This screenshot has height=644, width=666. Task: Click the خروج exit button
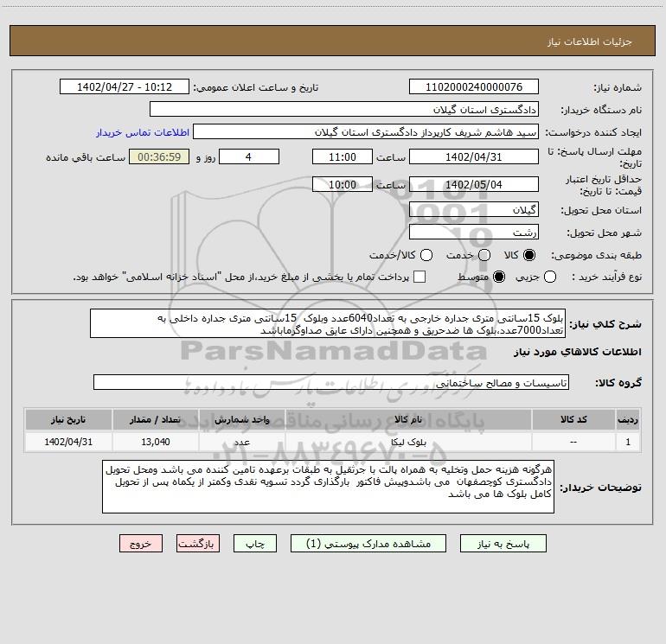141,544
